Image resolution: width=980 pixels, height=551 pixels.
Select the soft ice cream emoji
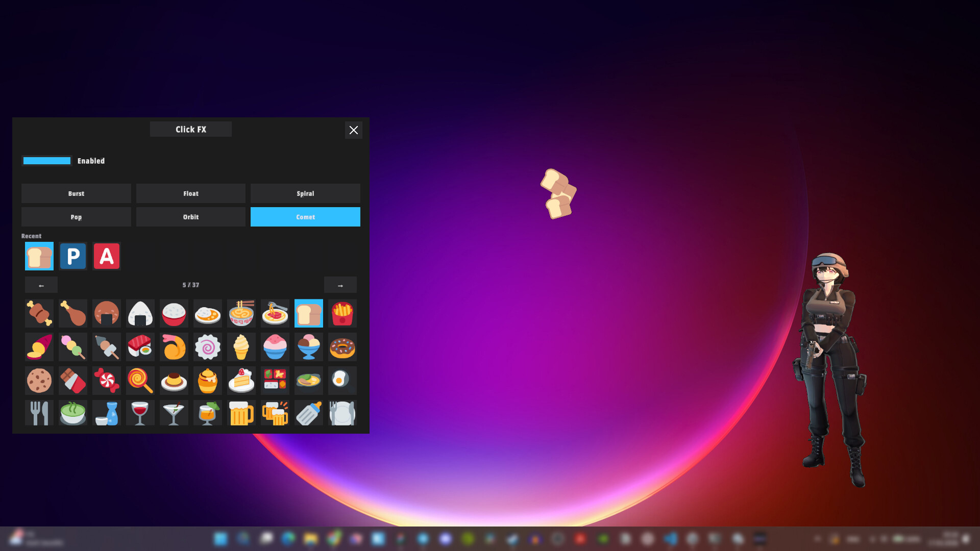[241, 347]
